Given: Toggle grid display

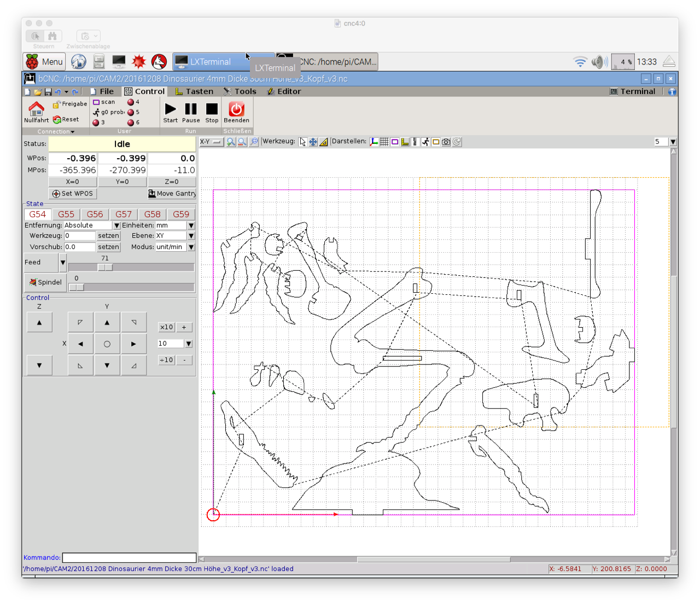Looking at the screenshot, I should pyautogui.click(x=384, y=142).
